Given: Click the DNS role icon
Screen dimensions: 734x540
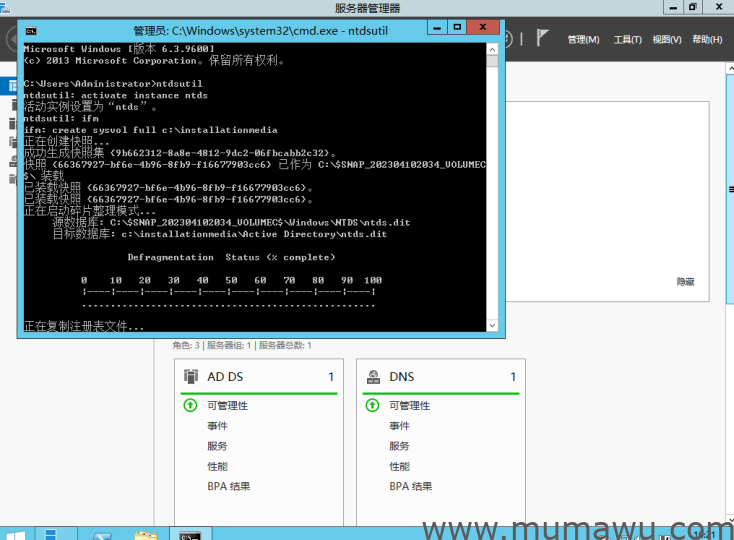Looking at the screenshot, I should pyautogui.click(x=373, y=377).
